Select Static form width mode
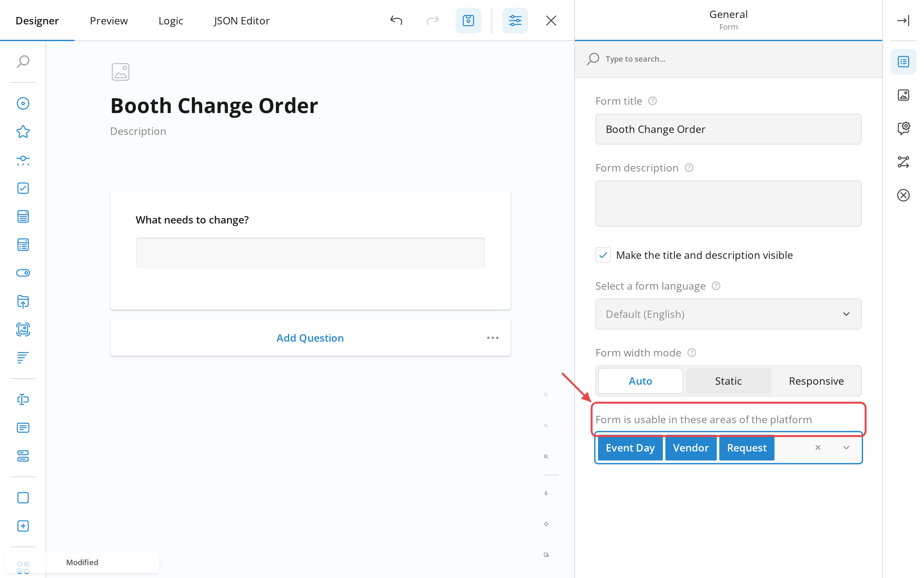Viewport: 924px width, 578px height. pyautogui.click(x=728, y=381)
